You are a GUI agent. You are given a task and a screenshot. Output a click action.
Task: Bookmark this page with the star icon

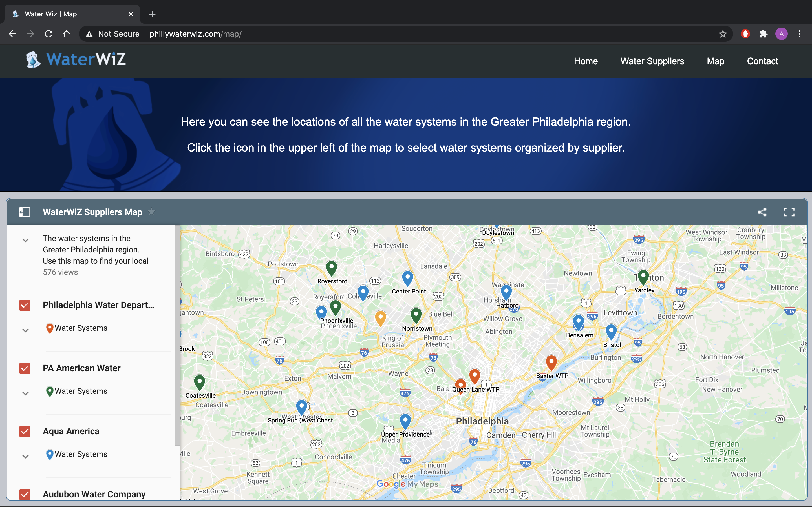723,34
